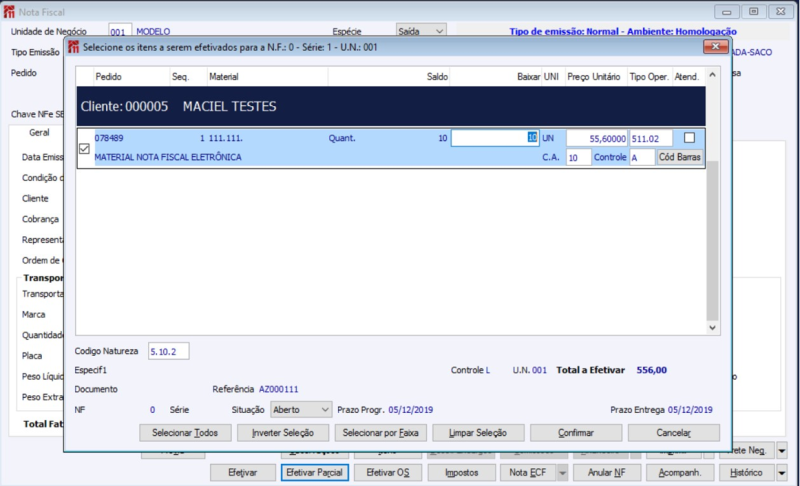
Task: Click the Nota Fiscal window title icon
Action: [9, 12]
